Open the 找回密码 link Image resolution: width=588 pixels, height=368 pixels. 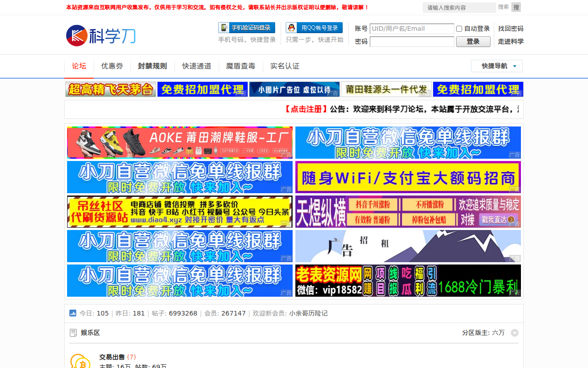[511, 29]
